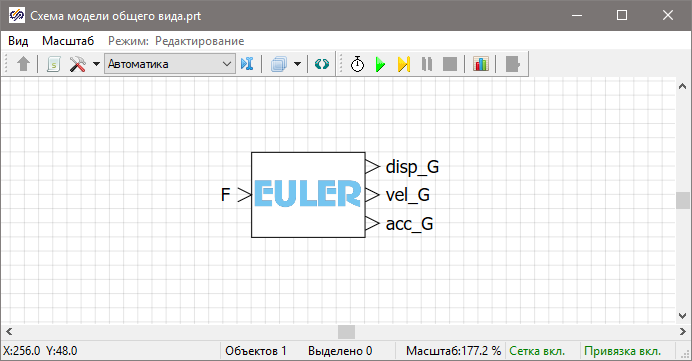Viewport: 692px width, 361px height.
Task: Toggle the Сетка вкл. grid status
Action: pos(537,351)
